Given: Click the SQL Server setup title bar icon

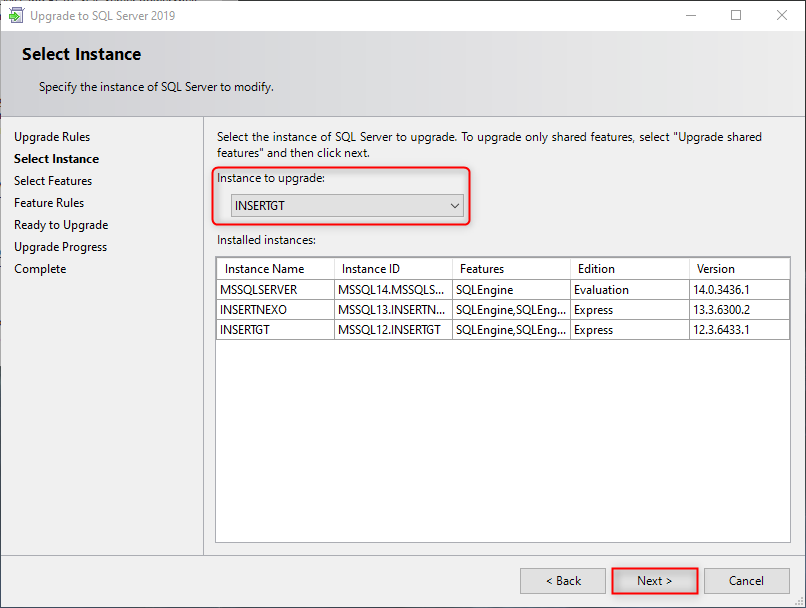Looking at the screenshot, I should tap(16, 15).
